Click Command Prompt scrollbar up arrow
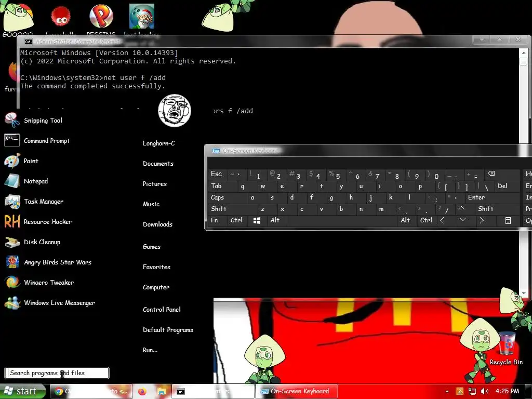The height and width of the screenshot is (399, 532). [x=524, y=52]
